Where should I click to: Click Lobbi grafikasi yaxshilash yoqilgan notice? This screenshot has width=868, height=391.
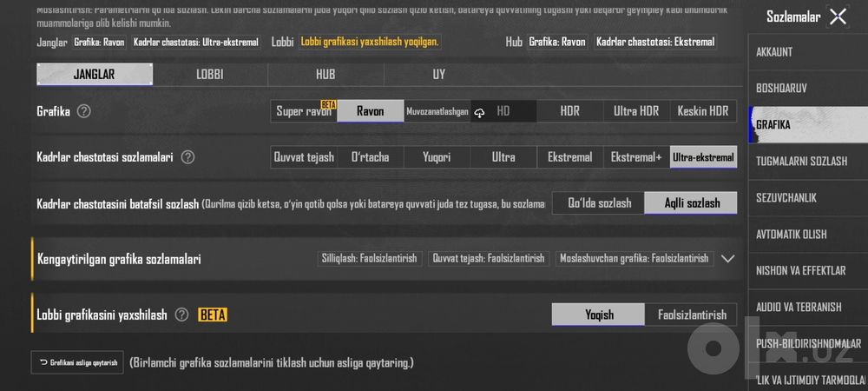[x=370, y=42]
